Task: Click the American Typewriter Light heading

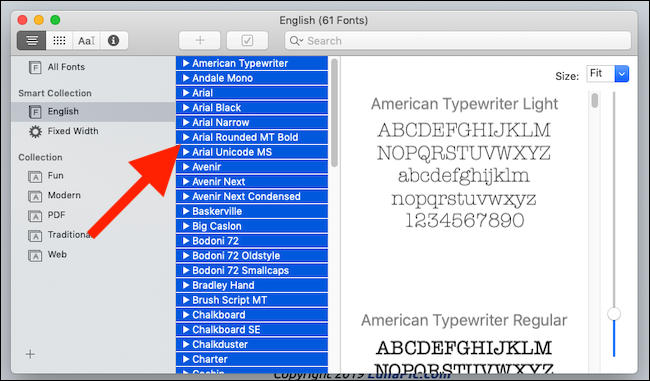Action: 464,104
